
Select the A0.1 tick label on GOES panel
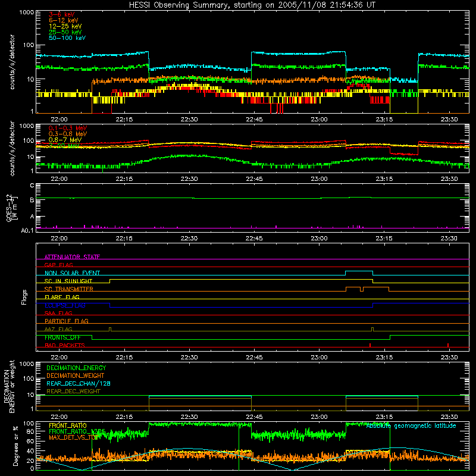(x=27, y=231)
